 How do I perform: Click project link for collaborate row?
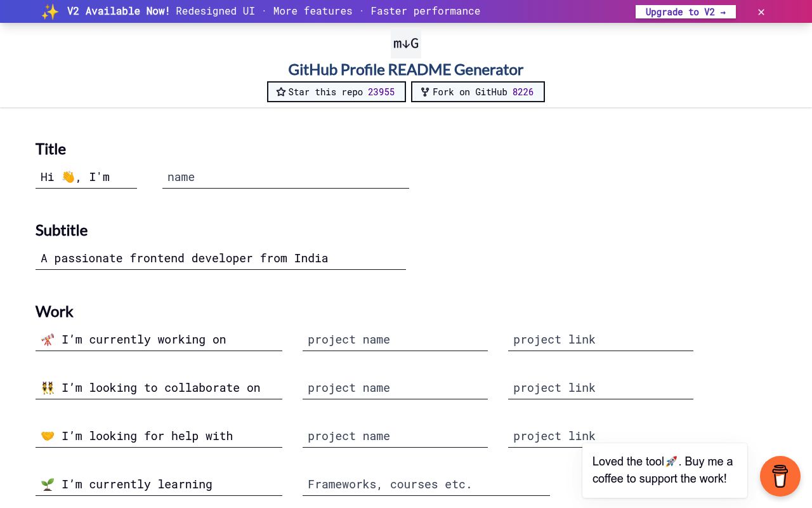(600, 388)
